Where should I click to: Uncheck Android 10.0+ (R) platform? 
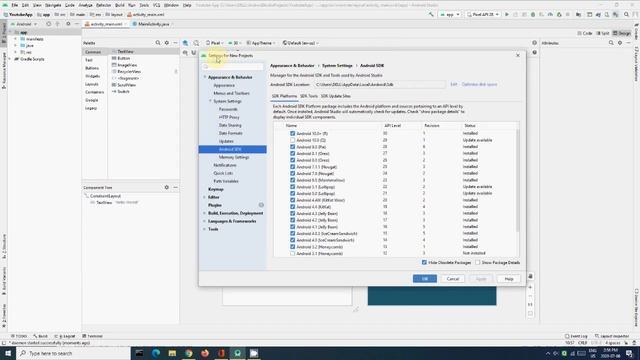point(292,133)
